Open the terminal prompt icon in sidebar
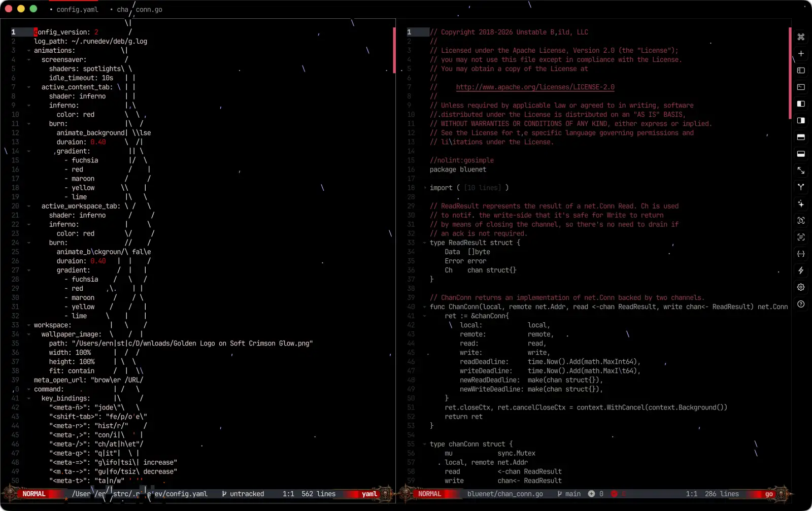 [x=801, y=87]
